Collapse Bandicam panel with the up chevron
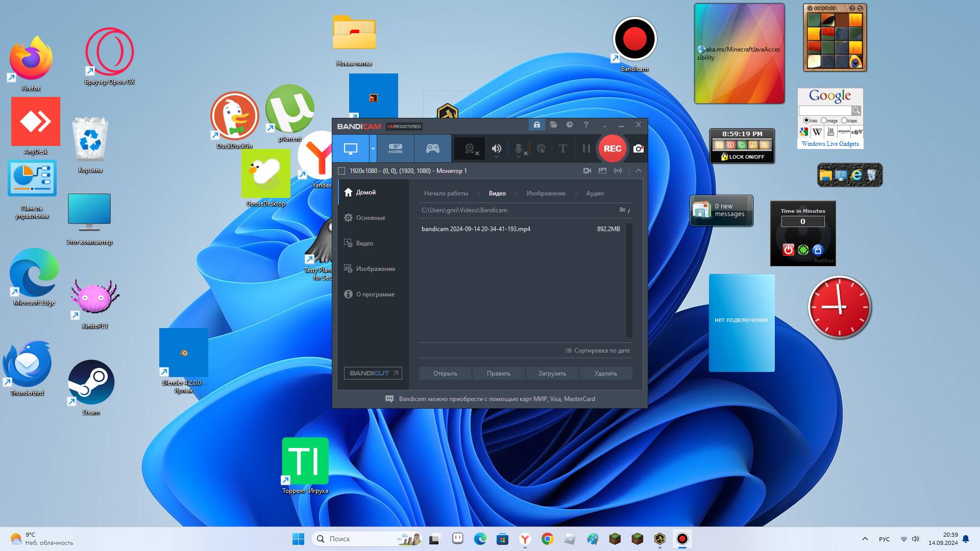 point(638,171)
